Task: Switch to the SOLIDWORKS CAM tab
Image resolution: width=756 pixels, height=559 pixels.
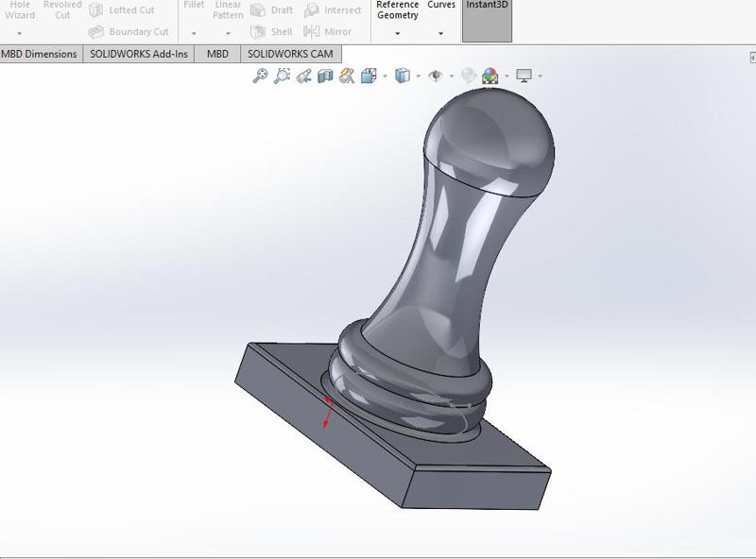Action: coord(290,54)
